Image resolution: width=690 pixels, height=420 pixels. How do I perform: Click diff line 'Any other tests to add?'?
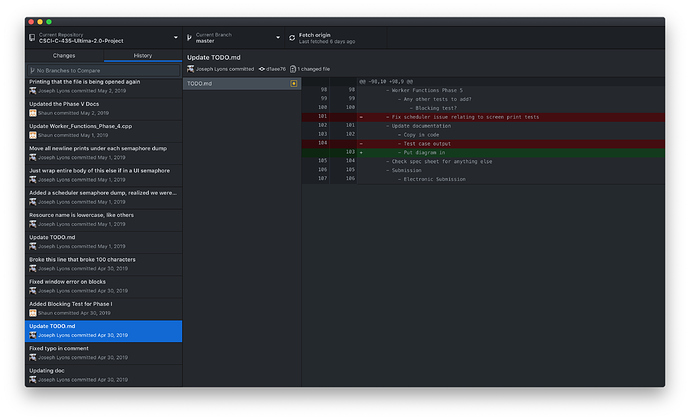click(x=483, y=99)
